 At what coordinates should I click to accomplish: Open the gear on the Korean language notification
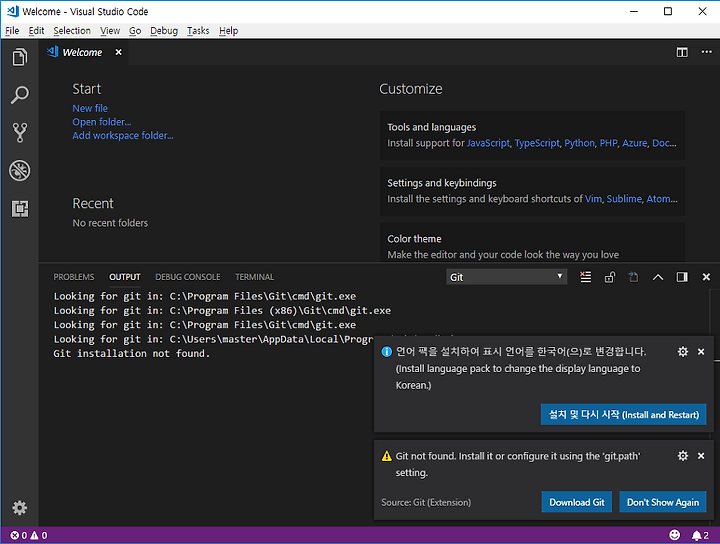(x=683, y=352)
